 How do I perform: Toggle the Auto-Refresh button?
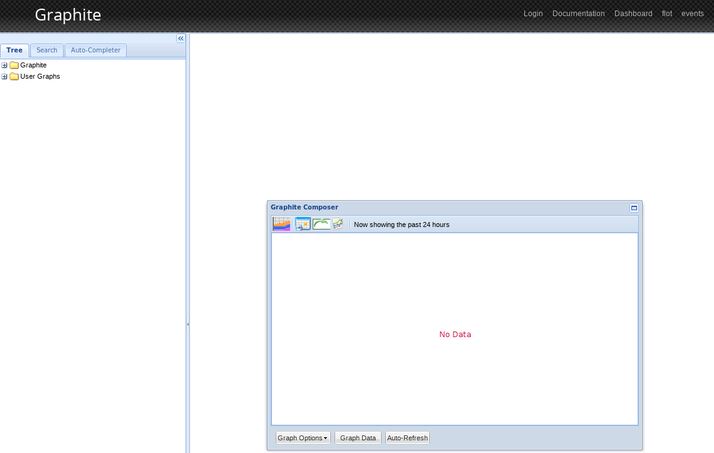coord(407,438)
